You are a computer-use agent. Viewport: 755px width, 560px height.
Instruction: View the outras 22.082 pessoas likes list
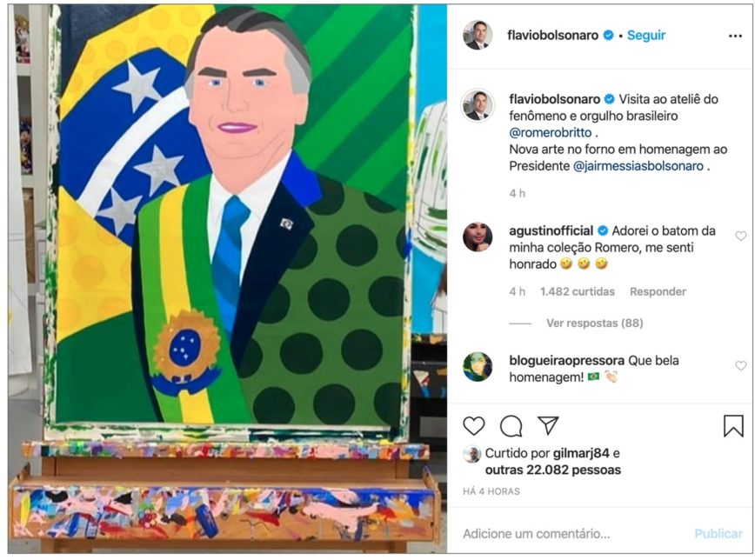(x=553, y=470)
